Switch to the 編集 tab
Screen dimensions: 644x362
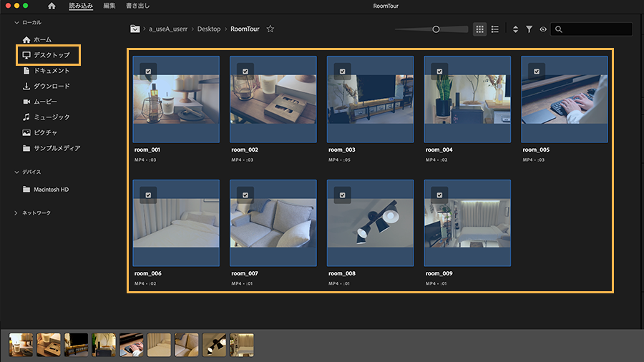coord(109,6)
